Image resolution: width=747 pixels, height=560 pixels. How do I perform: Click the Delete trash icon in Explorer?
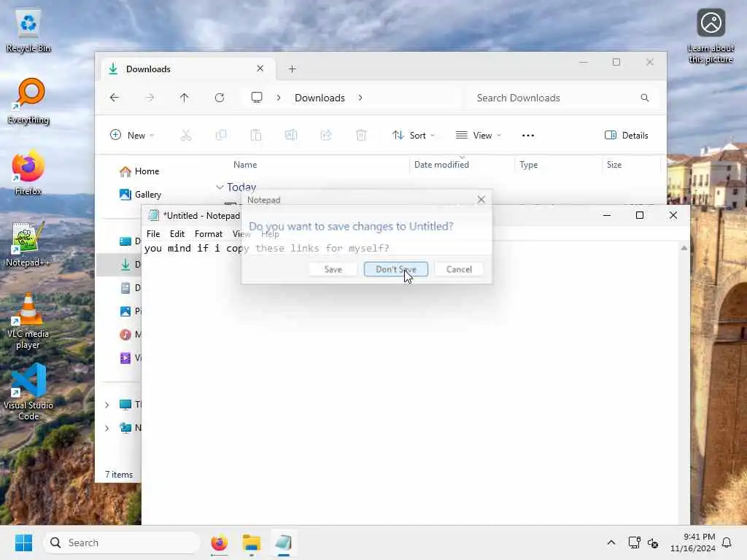[361, 135]
